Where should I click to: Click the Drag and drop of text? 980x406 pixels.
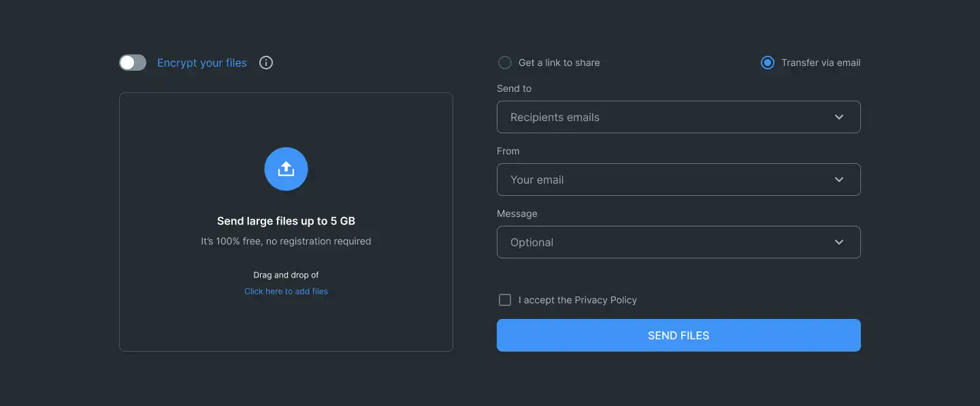click(x=286, y=275)
